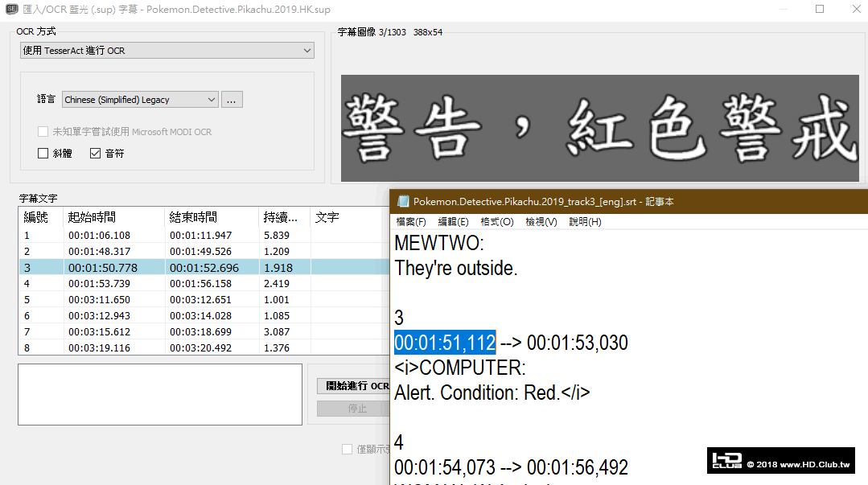The image size is (868, 485).
Task: Click the 結束時間 column header
Action: click(212, 217)
